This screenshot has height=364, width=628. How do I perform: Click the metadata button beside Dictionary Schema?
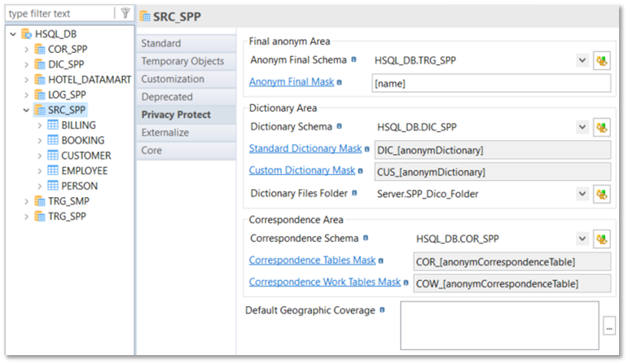[x=602, y=127]
